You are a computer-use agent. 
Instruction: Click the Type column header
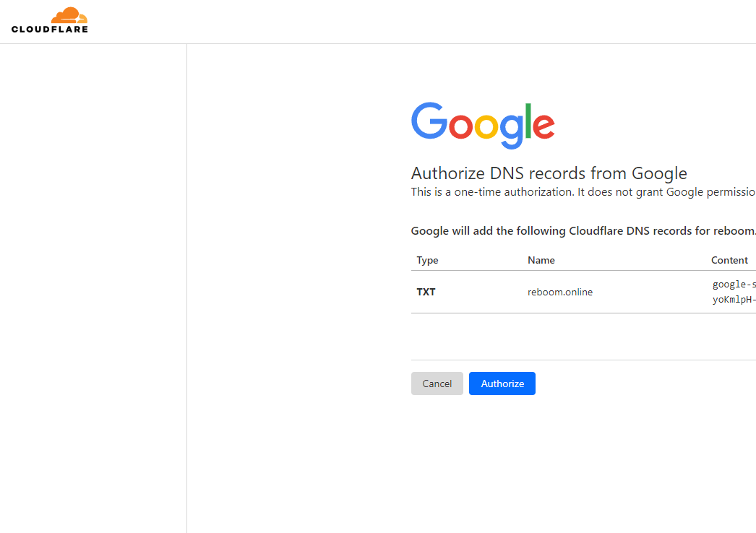[x=427, y=260]
